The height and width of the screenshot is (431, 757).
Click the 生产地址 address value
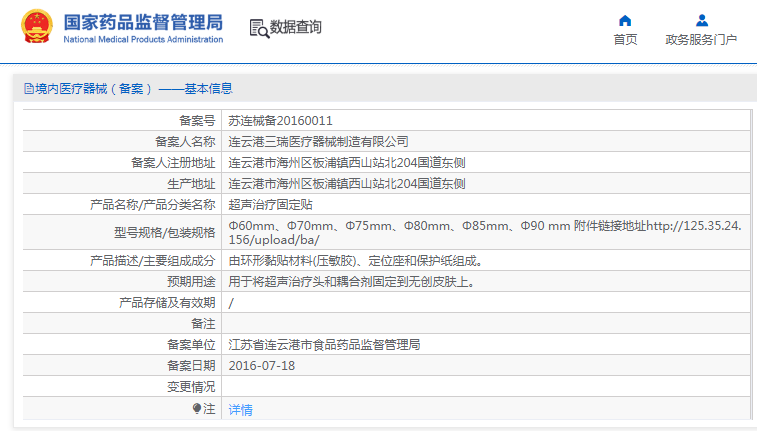[x=347, y=184]
